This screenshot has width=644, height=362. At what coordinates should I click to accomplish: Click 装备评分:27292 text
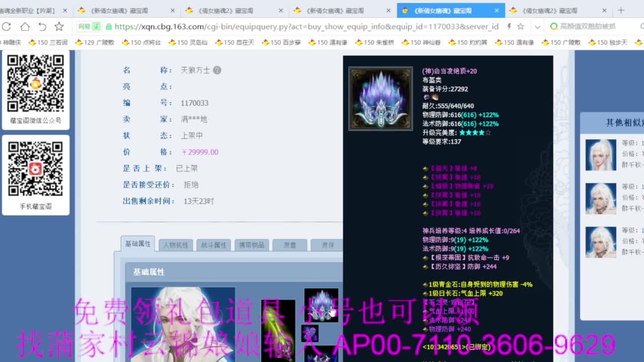click(445, 89)
